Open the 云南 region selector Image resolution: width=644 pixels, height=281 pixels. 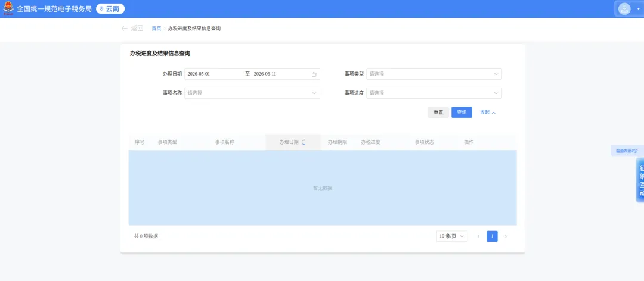[x=110, y=8]
